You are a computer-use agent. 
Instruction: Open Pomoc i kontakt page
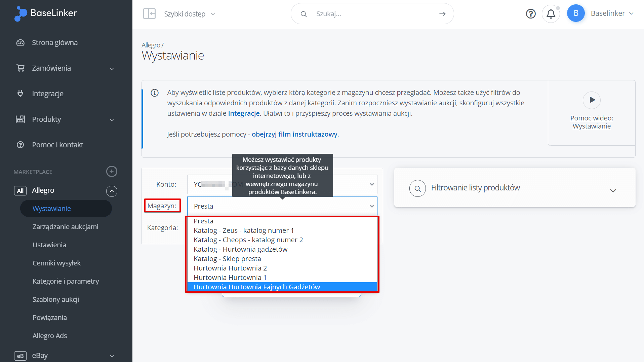pyautogui.click(x=57, y=145)
